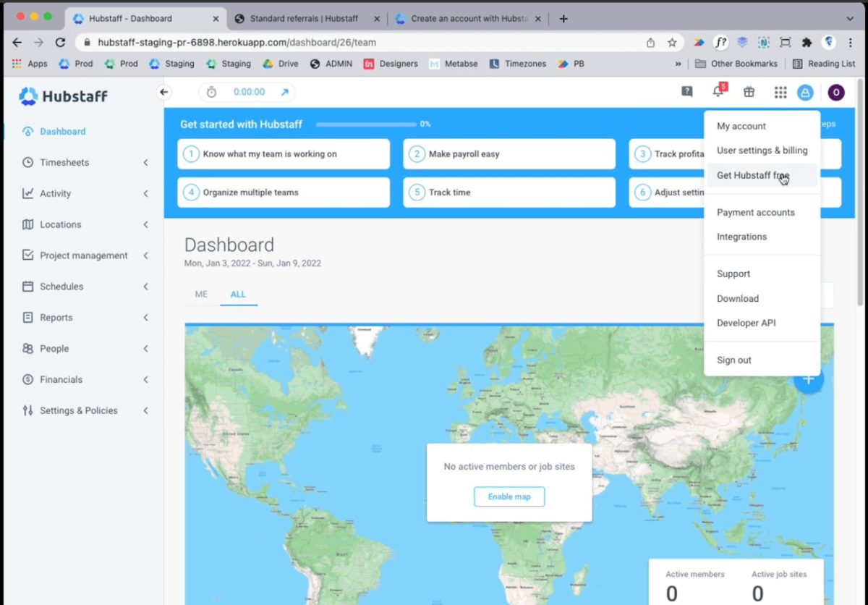Open the notifications bell icon
This screenshot has width=868, height=605.
coord(718,92)
